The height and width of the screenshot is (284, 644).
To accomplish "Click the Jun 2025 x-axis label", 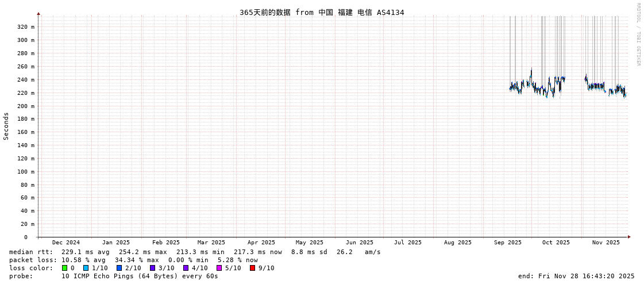I will 360,243.
